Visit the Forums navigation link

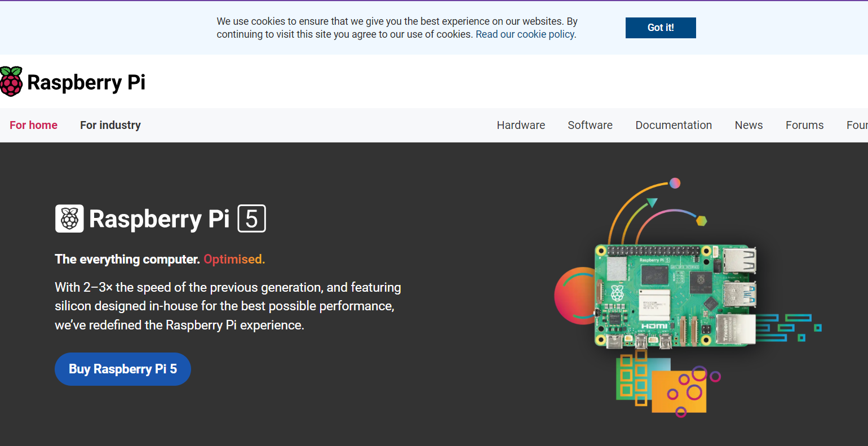click(804, 125)
